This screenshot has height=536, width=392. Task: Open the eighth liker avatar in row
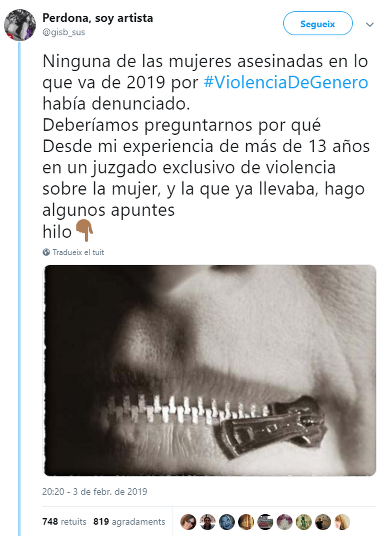point(323,522)
